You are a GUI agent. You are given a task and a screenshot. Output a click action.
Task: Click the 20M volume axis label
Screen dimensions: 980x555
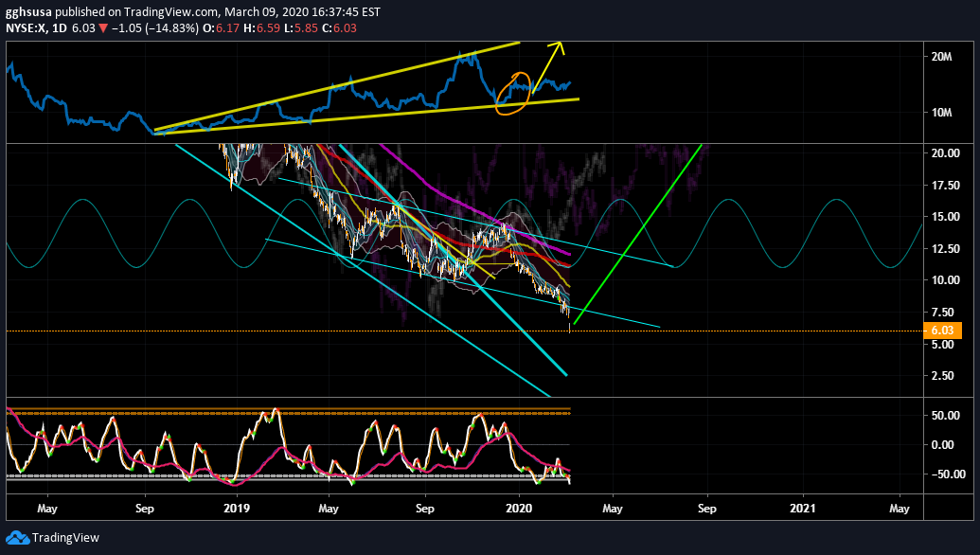click(x=942, y=57)
